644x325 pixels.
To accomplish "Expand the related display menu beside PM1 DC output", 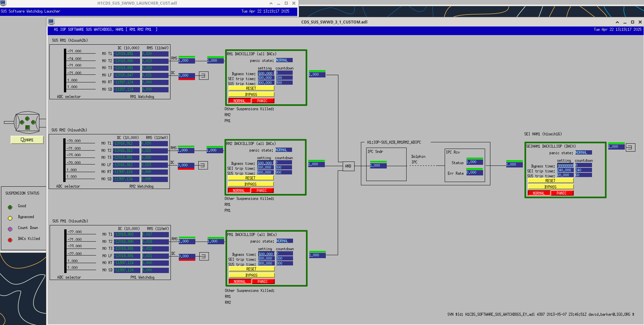I will coord(204,256).
